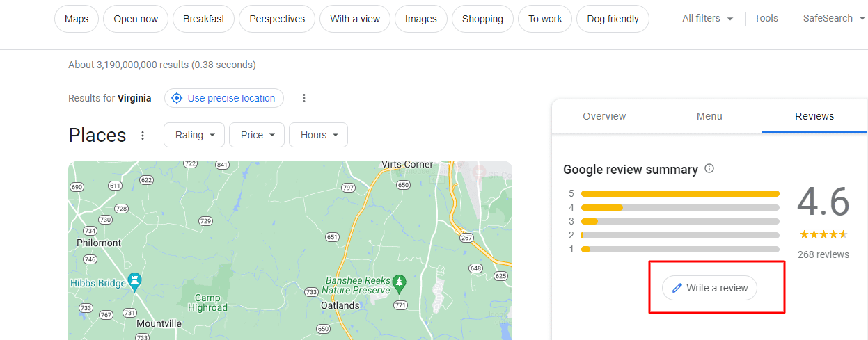Expand the Price filter dropdown
This screenshot has height=340, width=868.
pos(257,135)
